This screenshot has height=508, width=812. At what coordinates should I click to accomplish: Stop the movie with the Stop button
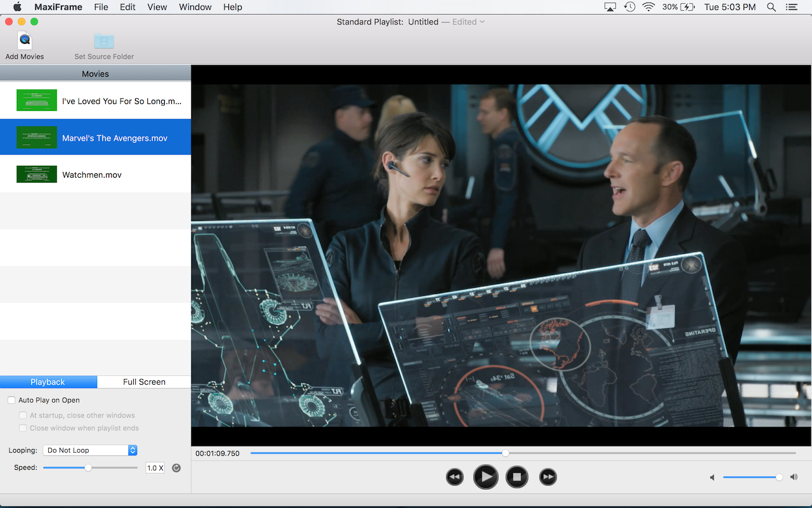coord(517,477)
